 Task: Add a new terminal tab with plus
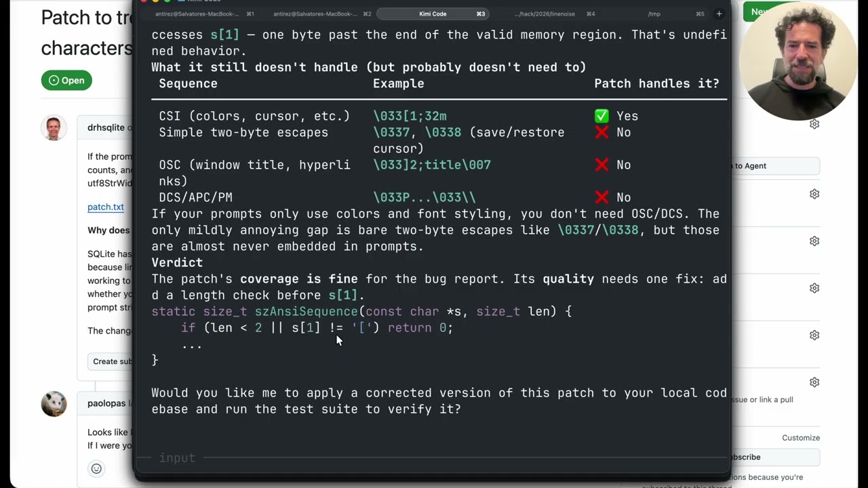pos(719,14)
